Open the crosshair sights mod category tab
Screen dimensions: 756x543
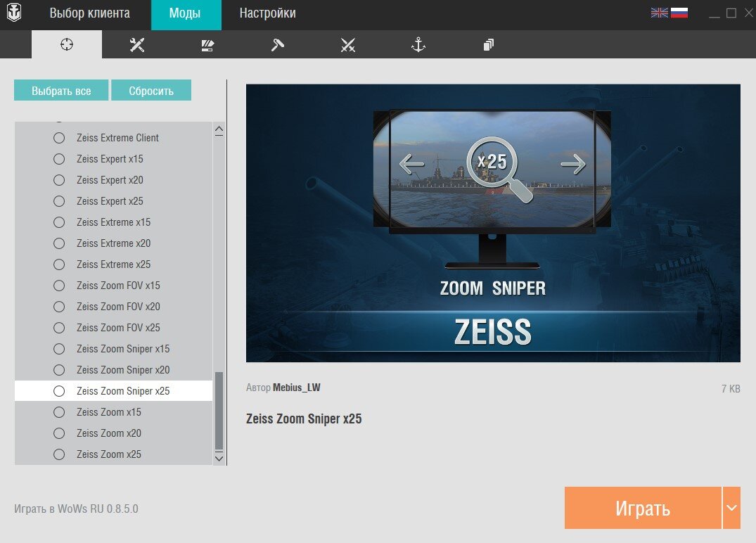pyautogui.click(x=67, y=45)
